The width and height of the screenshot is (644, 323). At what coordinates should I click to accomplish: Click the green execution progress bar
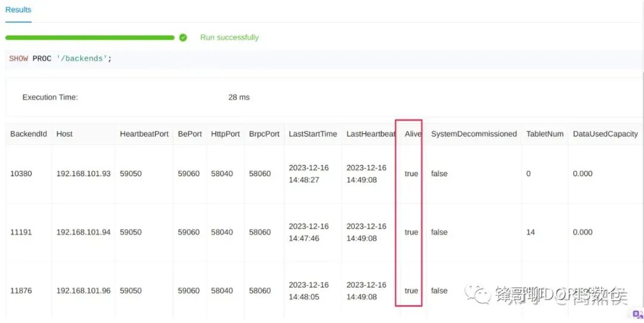coord(90,38)
